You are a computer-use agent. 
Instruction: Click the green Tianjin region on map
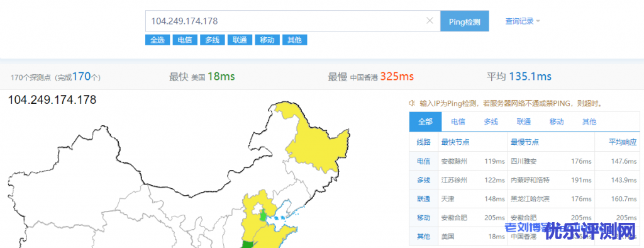tap(263, 215)
